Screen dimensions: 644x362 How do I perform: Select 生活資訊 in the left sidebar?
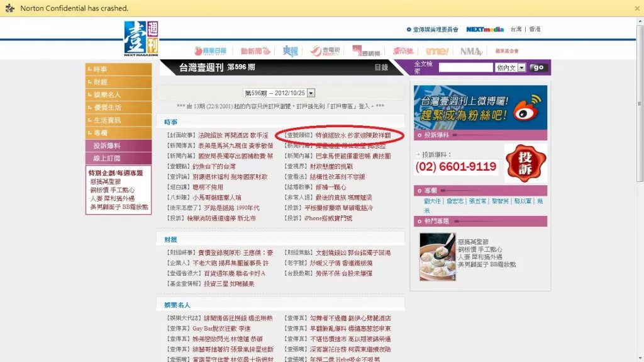click(119, 120)
